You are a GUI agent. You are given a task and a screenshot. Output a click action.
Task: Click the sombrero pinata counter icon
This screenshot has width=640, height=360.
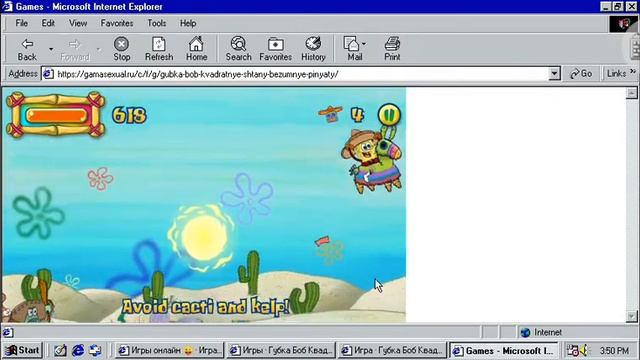pos(331,114)
